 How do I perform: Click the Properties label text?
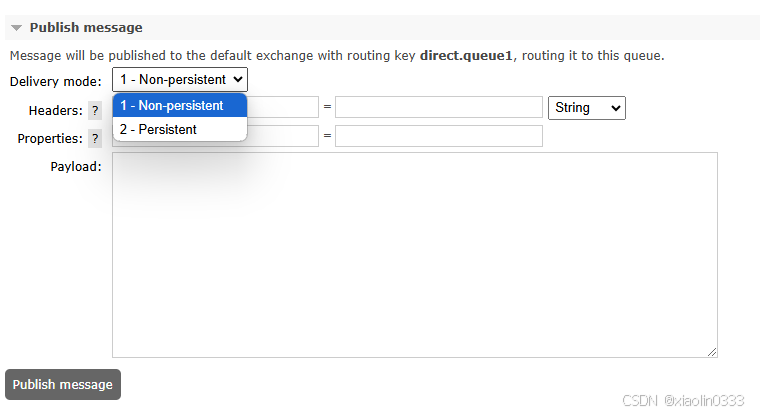pos(50,139)
